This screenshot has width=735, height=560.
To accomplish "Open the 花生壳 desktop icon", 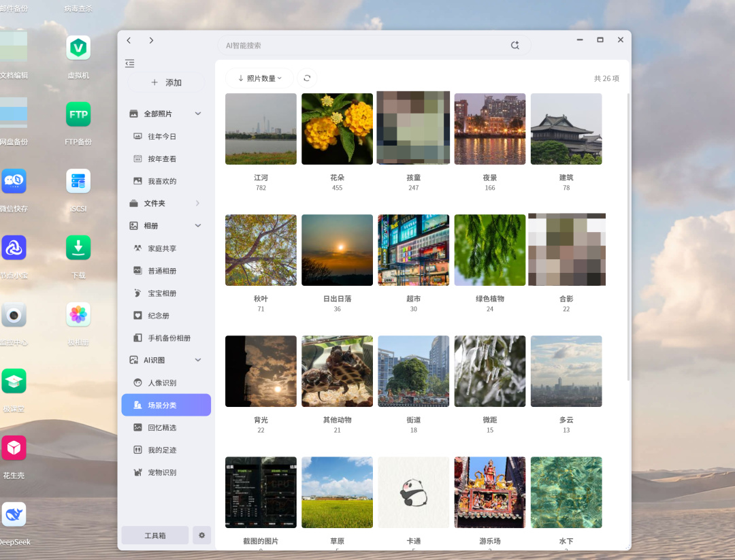I will 14,448.
